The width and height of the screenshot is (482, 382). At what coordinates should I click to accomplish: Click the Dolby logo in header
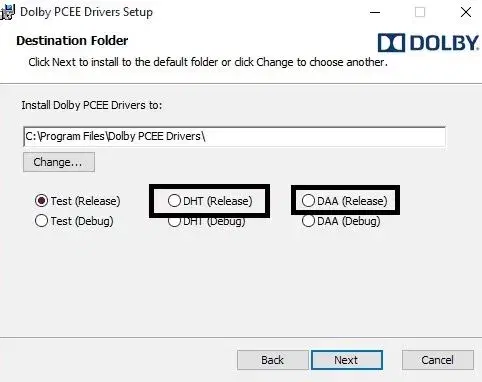pyautogui.click(x=428, y=43)
